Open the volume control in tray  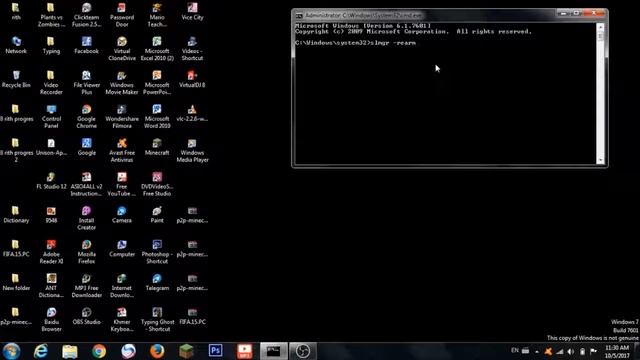click(571, 351)
